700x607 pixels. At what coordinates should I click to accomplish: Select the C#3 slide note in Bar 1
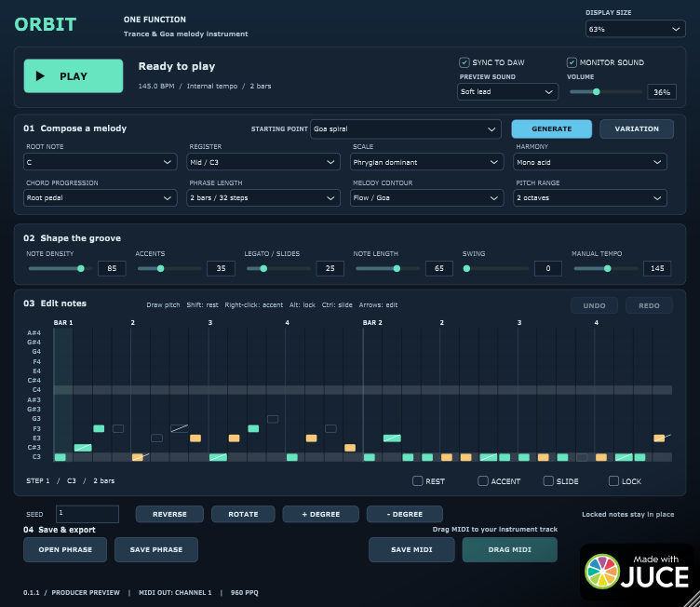tap(83, 448)
